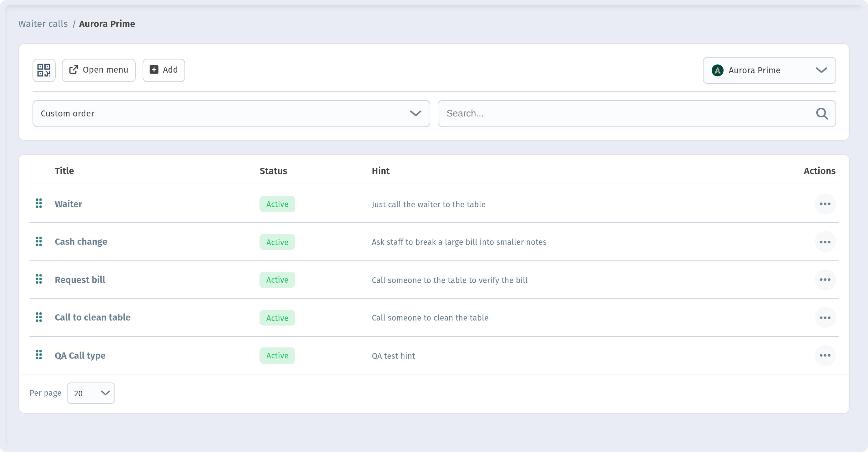This screenshot has height=452, width=868.
Task: Grab the drag handle for Waiter row
Action: click(x=39, y=203)
